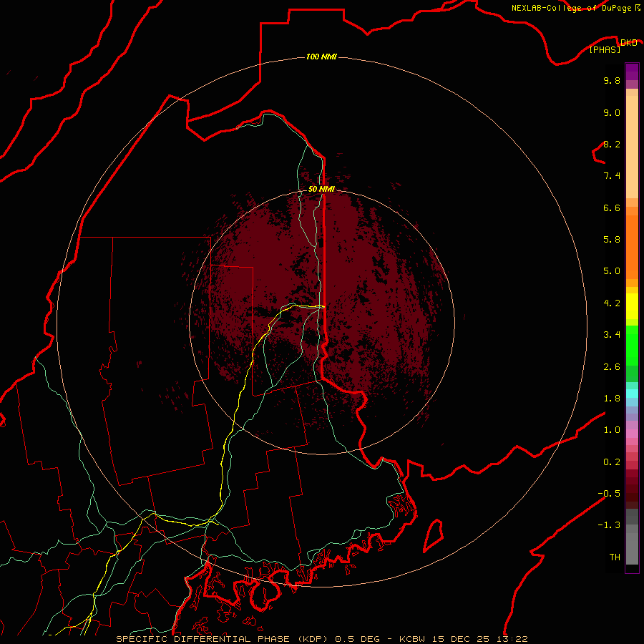Screen dimensions: 644x644
Task: Click the -0.5 value on the color scale
Action: [609, 494]
